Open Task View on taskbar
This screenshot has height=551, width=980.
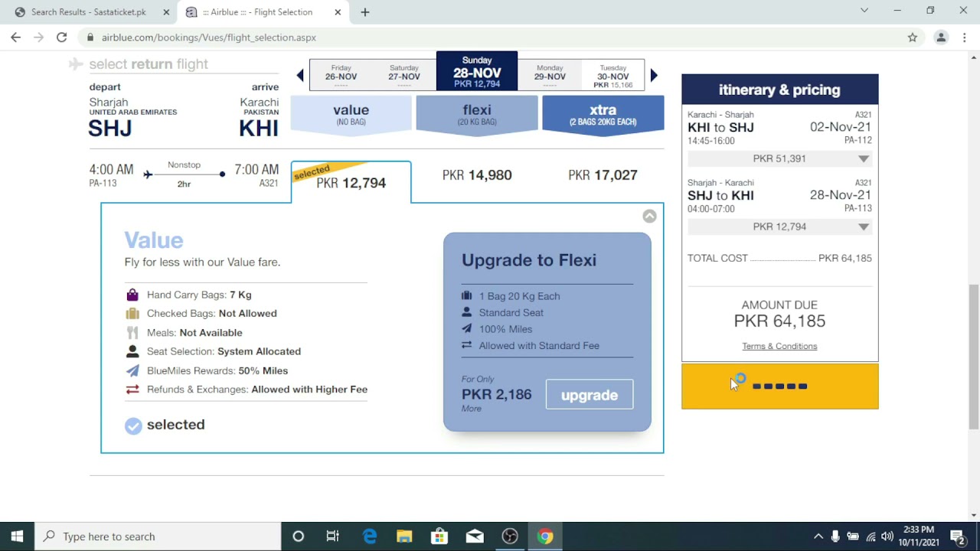click(x=332, y=536)
